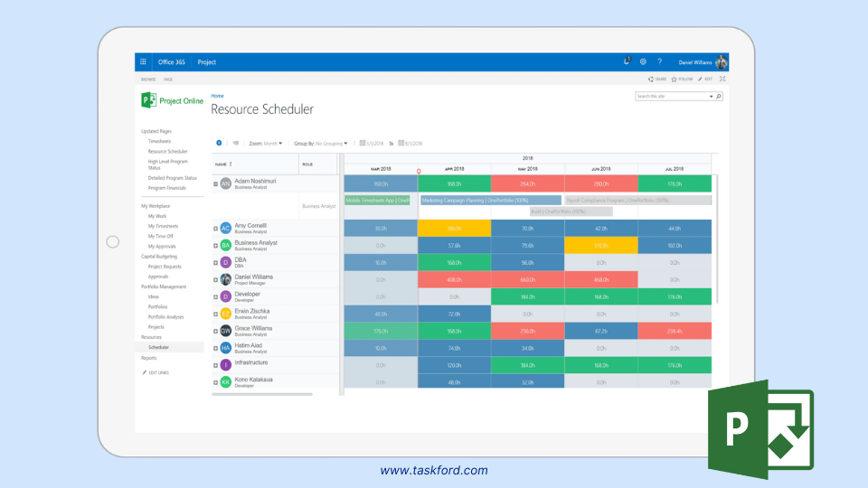Expand the Grace Williams row
This screenshot has height=488, width=868.
[215, 331]
